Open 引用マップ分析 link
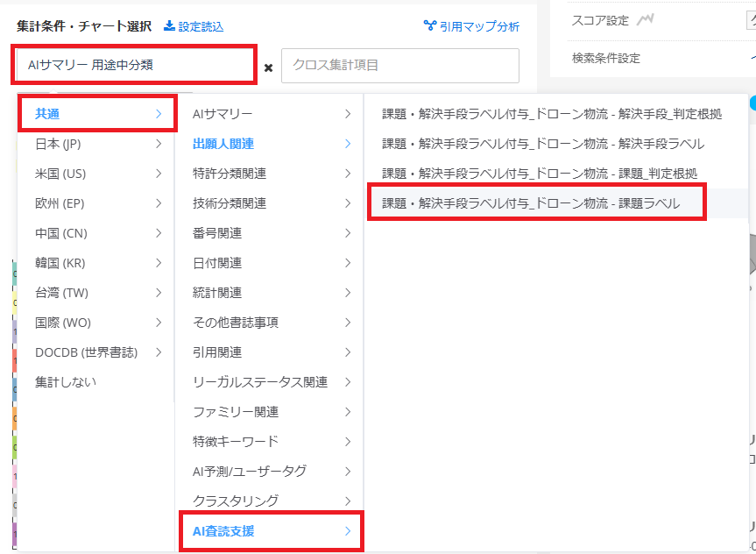The width and height of the screenshot is (756, 554). [x=471, y=26]
